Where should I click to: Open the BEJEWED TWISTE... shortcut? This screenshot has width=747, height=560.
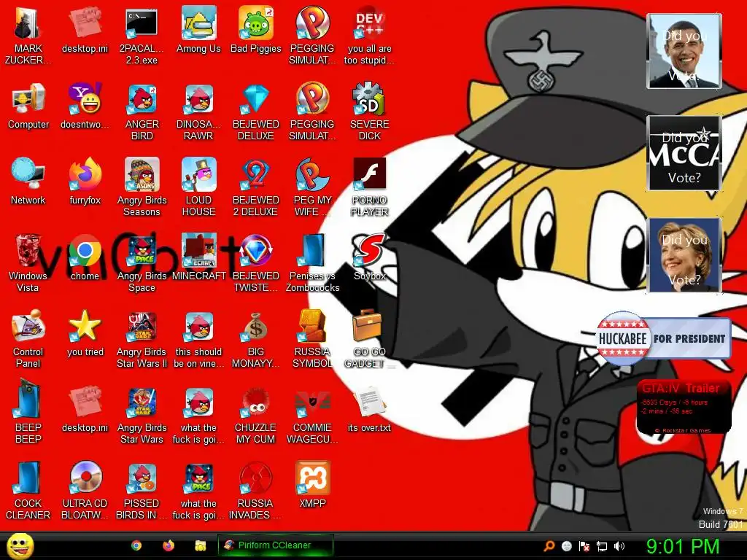point(256,262)
